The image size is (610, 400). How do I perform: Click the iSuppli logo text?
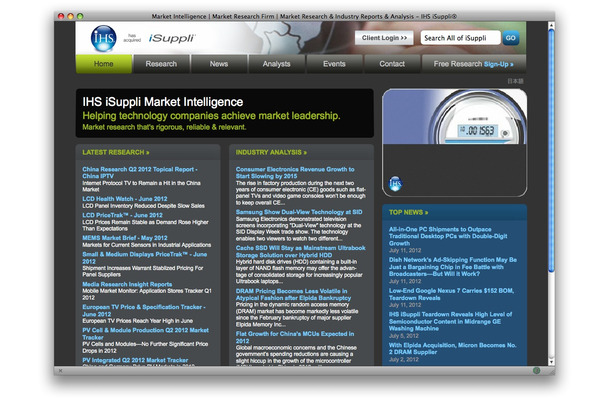pyautogui.click(x=172, y=38)
